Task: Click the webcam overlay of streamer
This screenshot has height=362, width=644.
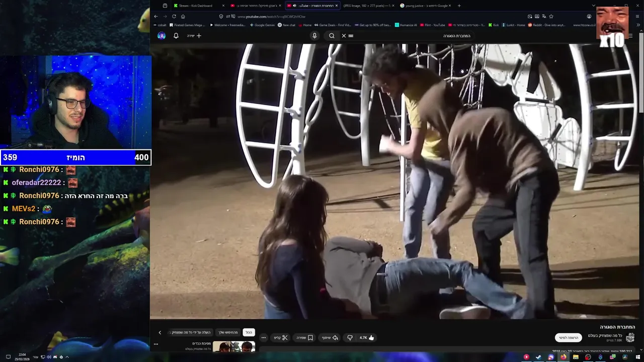Action: [x=75, y=102]
